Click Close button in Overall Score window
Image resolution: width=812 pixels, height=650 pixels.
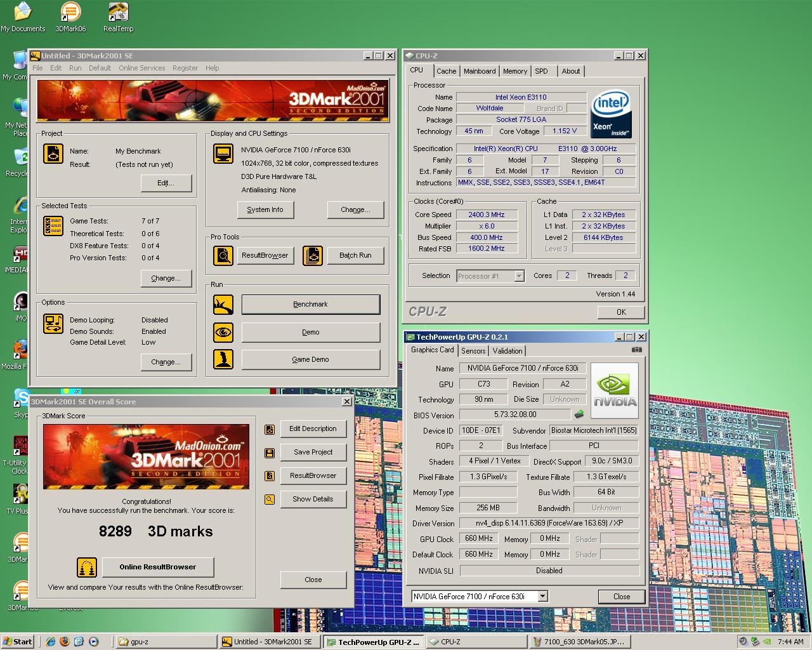click(x=313, y=580)
